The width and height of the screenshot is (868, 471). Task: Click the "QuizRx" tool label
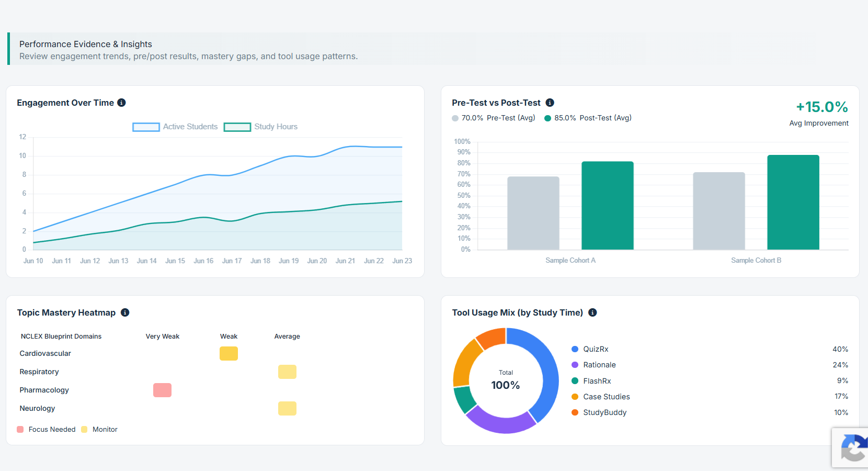[596, 349]
